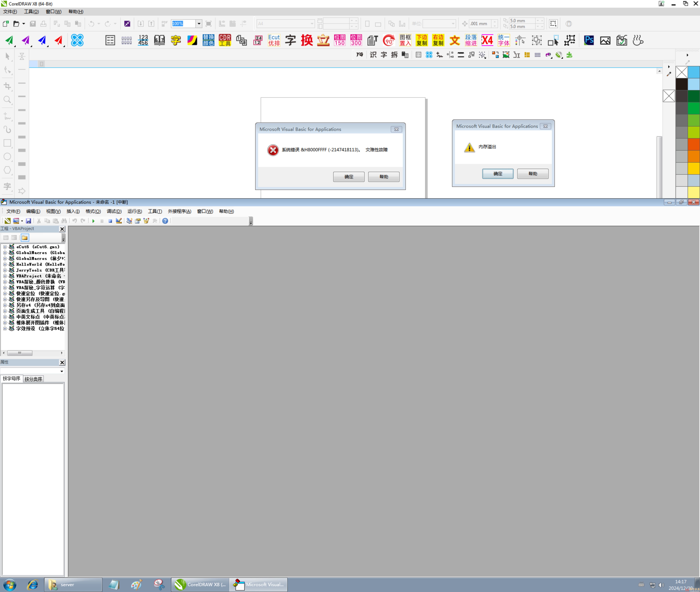Select the Pick tool in CorelDRAW toolbox
Screen dimensions: 700x592
pyautogui.click(x=7, y=56)
